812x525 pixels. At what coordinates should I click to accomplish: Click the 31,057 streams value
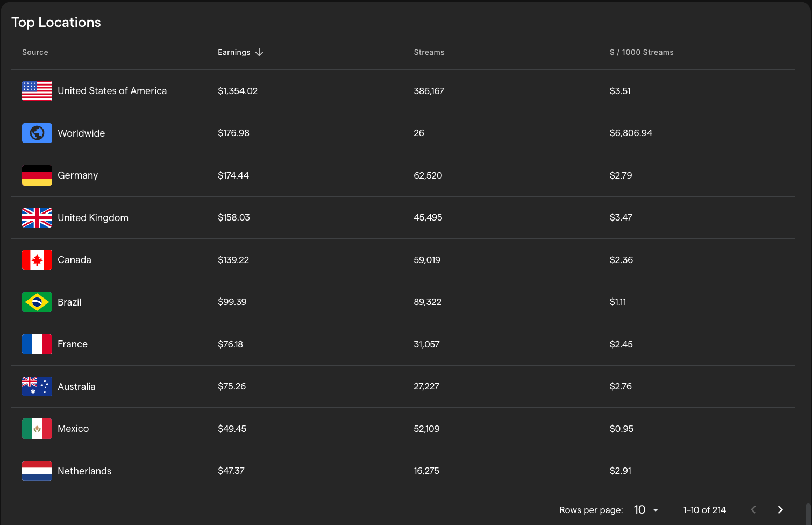tap(426, 344)
